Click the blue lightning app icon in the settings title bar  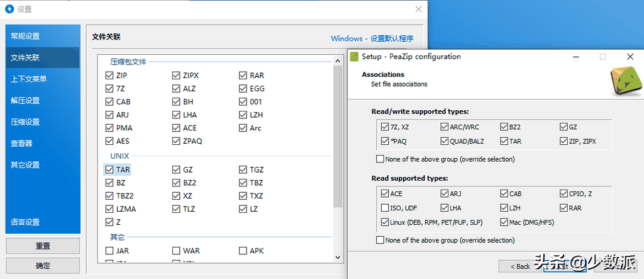[9, 9]
